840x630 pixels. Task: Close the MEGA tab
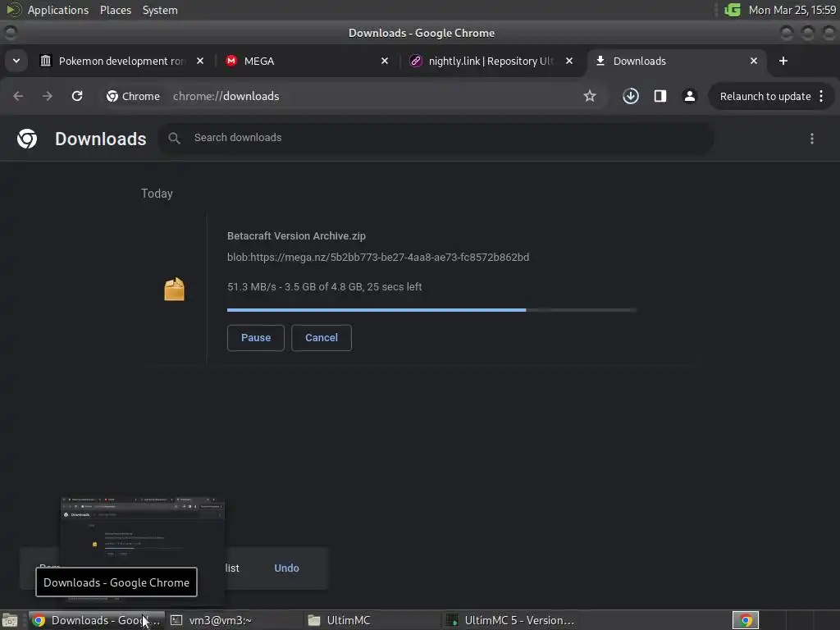384,61
